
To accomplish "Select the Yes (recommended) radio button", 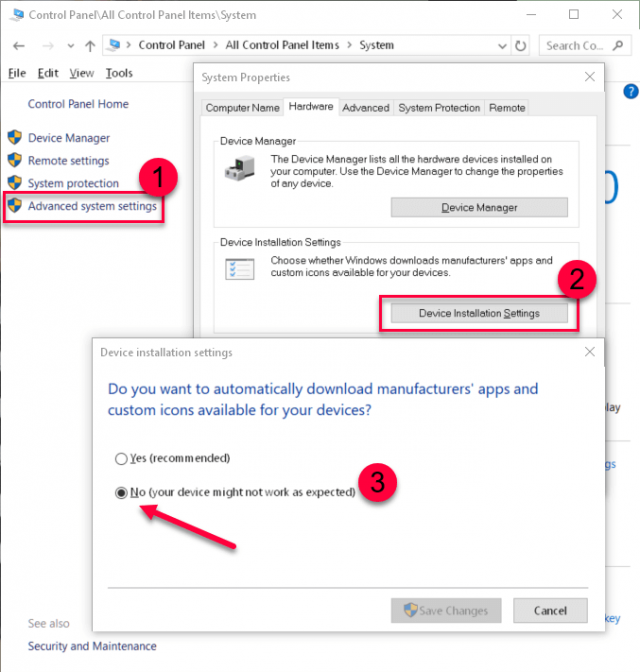I will pyautogui.click(x=121, y=459).
